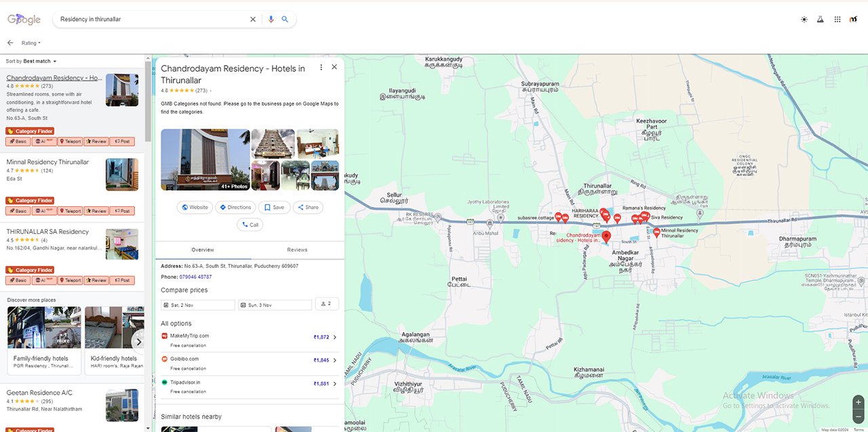The height and width of the screenshot is (432, 868).
Task: Click the Directions button
Action: 235,208
